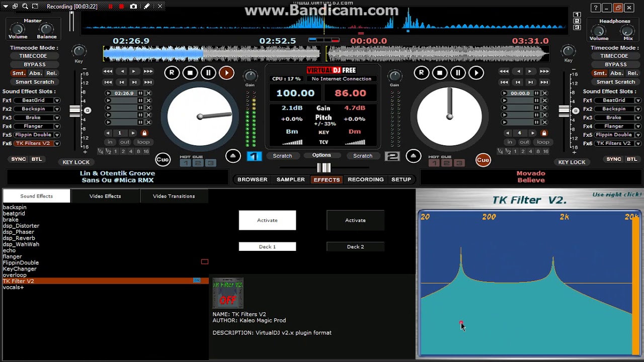Open the SETUP tab
This screenshot has height=362, width=644.
401,179
